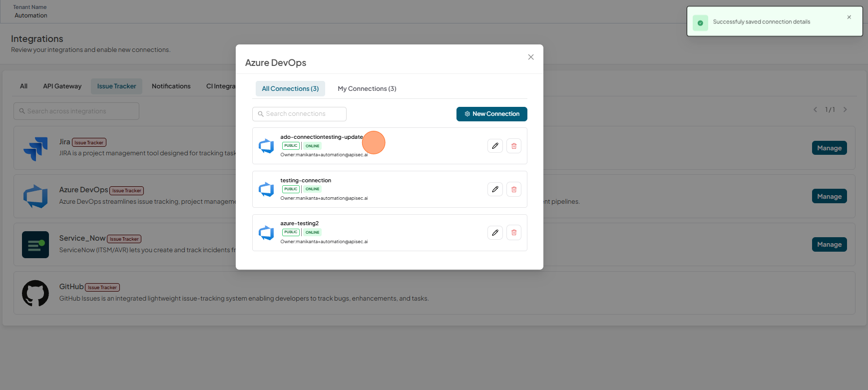Click the Search across integrations box

[76, 111]
